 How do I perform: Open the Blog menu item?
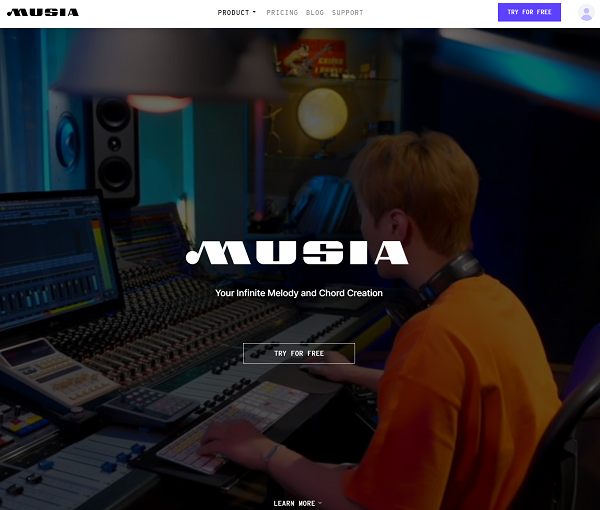pyautogui.click(x=314, y=13)
